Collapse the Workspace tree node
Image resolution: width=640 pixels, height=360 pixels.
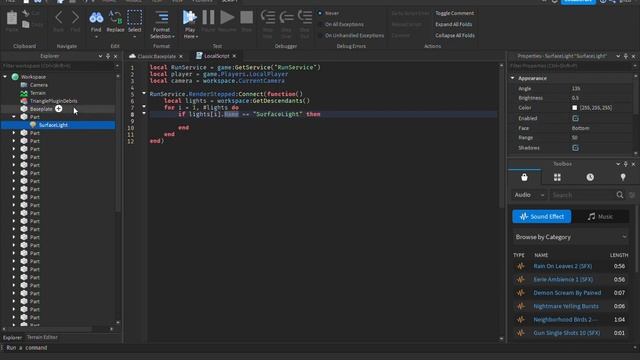(5, 77)
